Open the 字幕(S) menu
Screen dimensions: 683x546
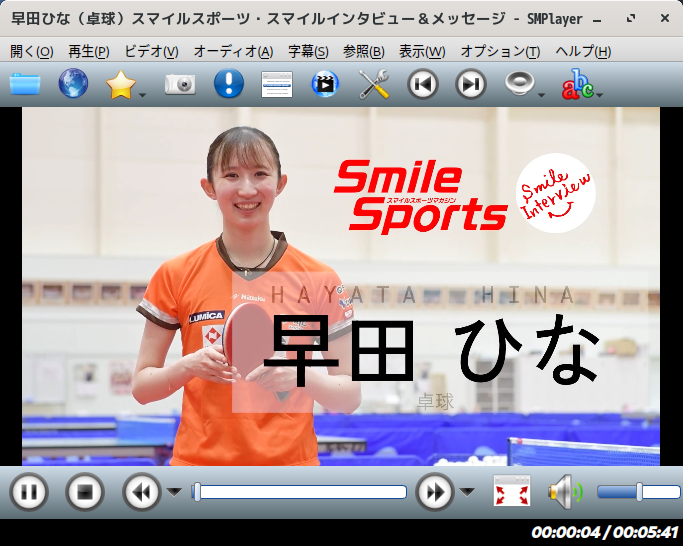[x=308, y=51]
